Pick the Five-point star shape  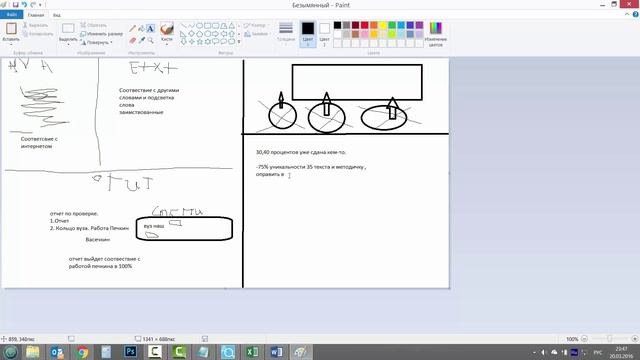[x=200, y=42]
